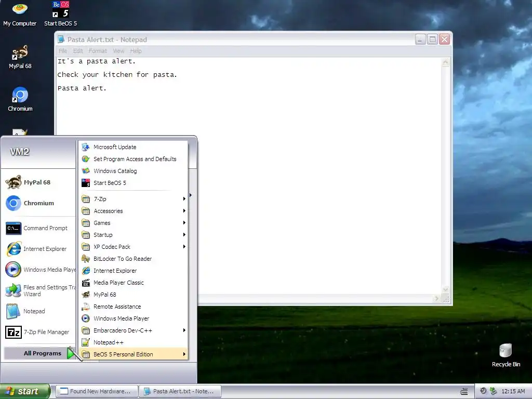The height and width of the screenshot is (399, 532).
Task: Click All Programs arrow button
Action: [x=71, y=353]
